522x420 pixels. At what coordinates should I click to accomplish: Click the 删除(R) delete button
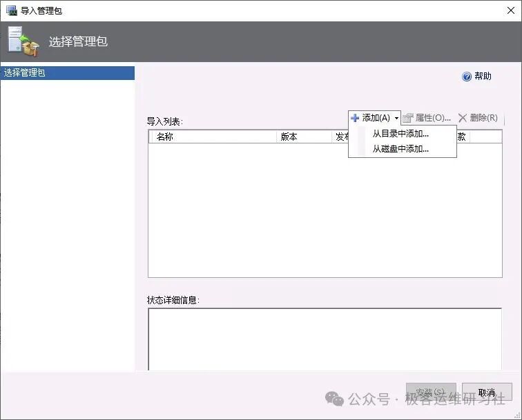point(478,118)
